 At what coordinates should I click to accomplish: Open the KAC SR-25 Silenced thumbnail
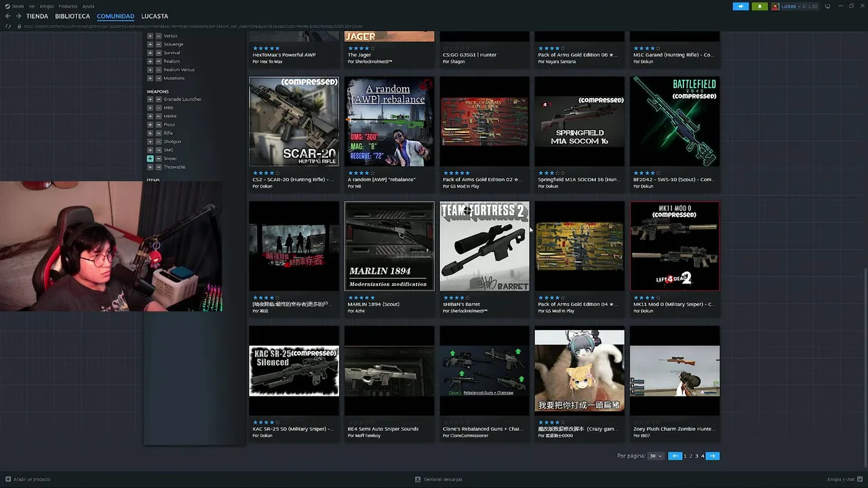[294, 371]
